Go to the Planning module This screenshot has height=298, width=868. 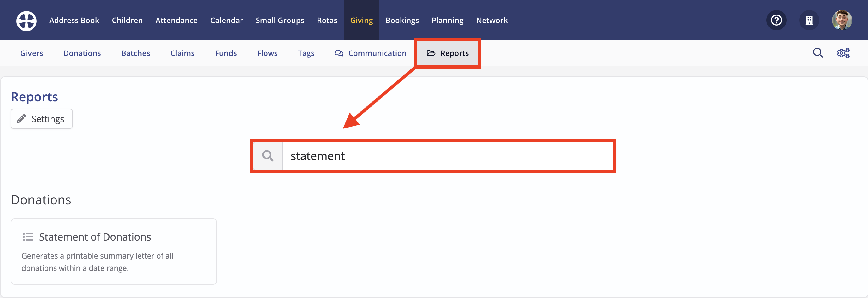click(448, 20)
